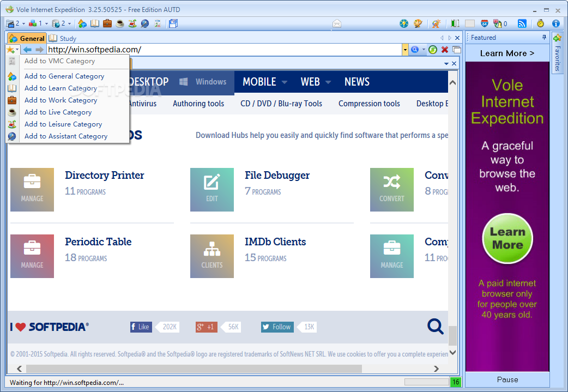
Task: Select Add to Work Category
Action: click(61, 100)
